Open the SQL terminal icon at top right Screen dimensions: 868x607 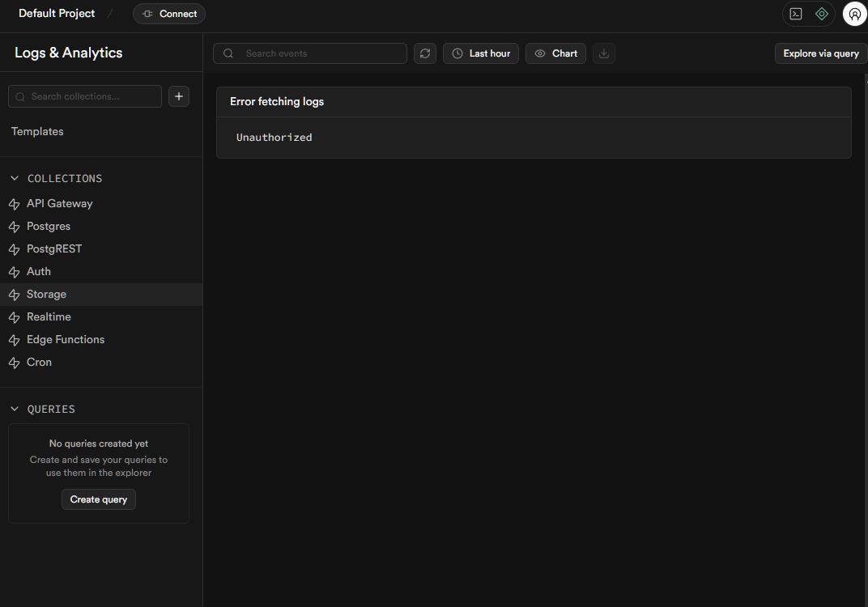[x=795, y=14]
